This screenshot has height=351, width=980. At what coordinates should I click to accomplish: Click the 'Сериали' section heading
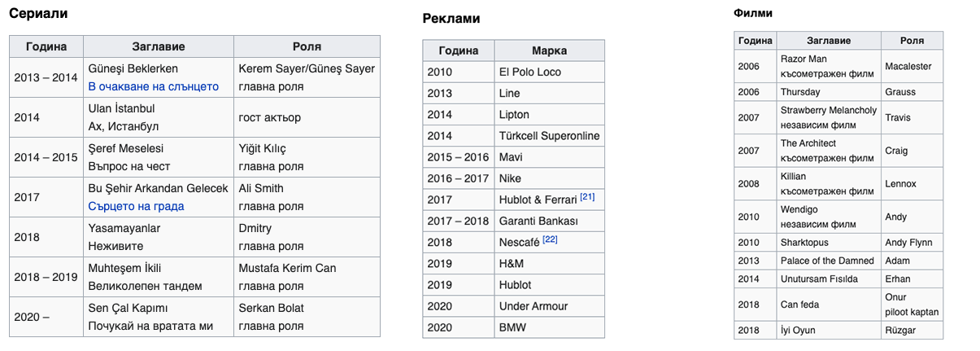(x=38, y=13)
